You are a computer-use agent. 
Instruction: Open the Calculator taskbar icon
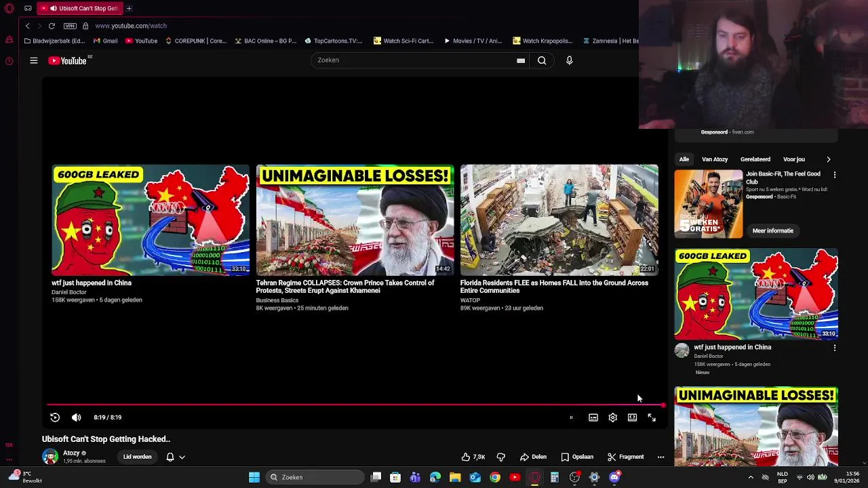click(x=555, y=477)
